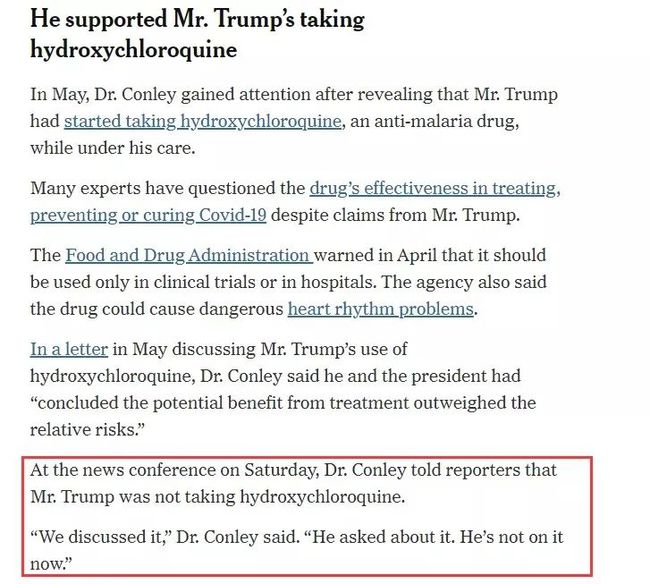The height and width of the screenshot is (584, 650).
Task: Click the 'warned in April that it should' text
Action: click(x=430, y=255)
